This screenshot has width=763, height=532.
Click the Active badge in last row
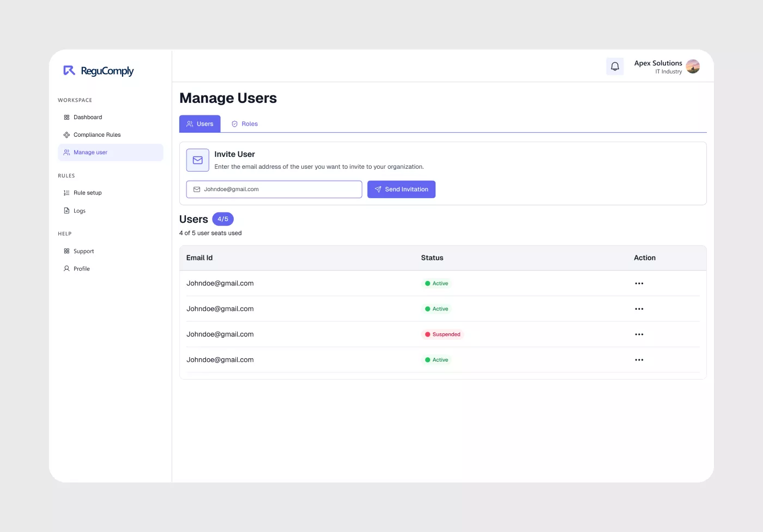tap(436, 360)
